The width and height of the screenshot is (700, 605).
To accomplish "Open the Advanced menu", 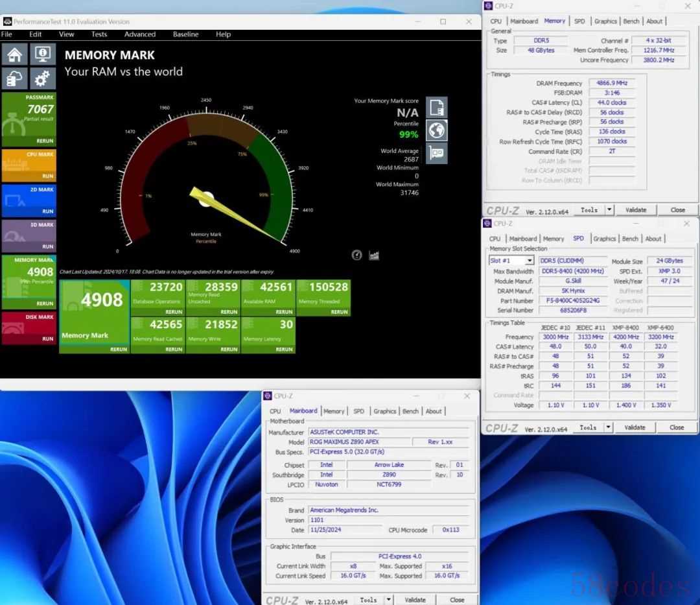I will [139, 34].
